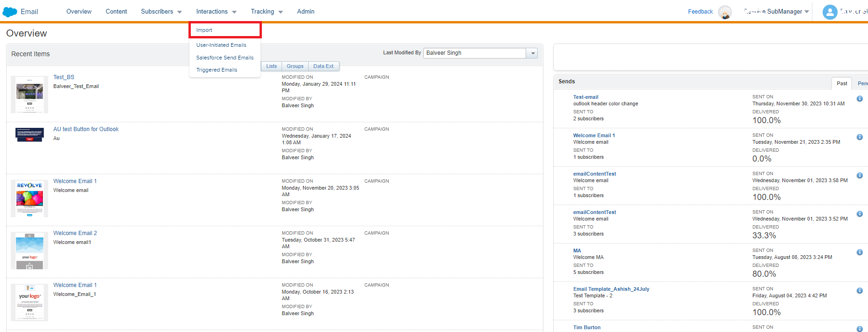868x332 pixels.
Task: Click Balveer_Test_Email subject text
Action: pyautogui.click(x=76, y=87)
